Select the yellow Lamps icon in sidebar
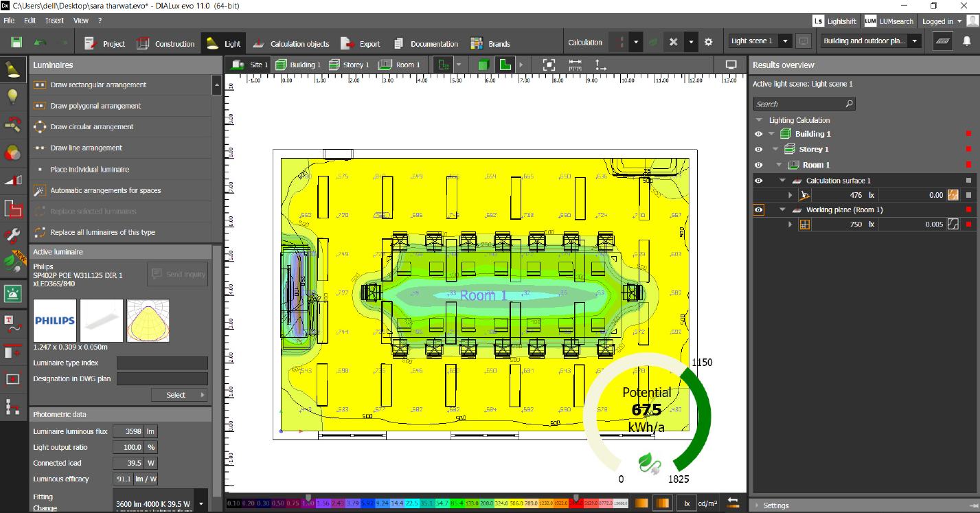The height and width of the screenshot is (513, 980). [x=13, y=96]
